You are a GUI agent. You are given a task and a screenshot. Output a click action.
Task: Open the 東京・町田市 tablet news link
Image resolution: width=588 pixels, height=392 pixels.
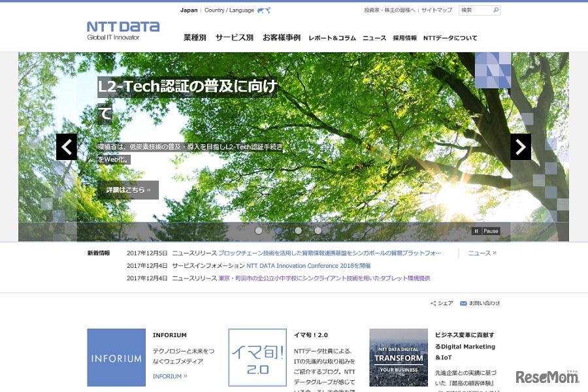pos(324,278)
